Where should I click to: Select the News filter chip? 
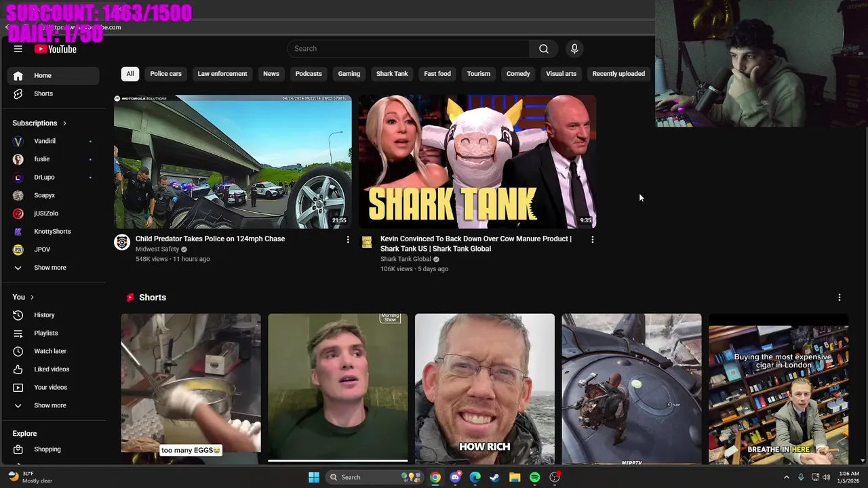271,74
